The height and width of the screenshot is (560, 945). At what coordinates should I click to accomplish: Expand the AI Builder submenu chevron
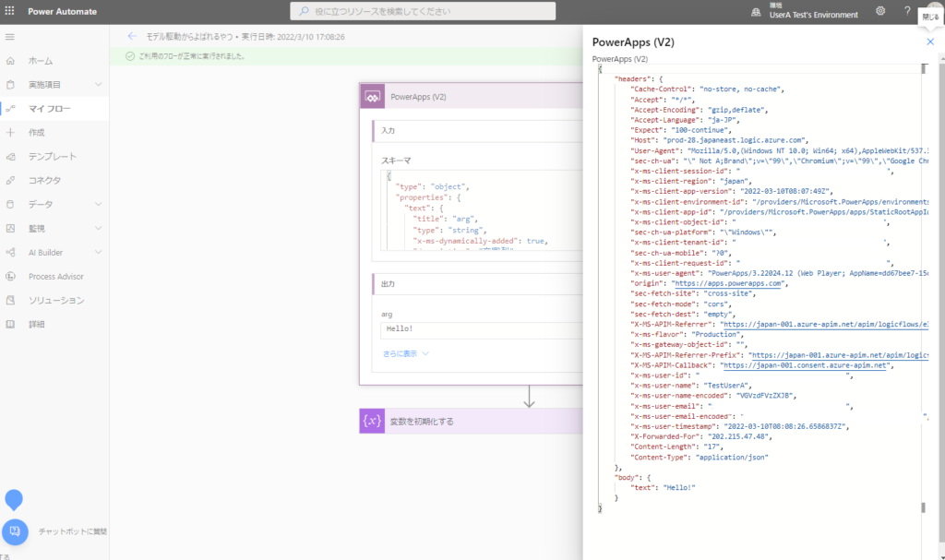click(98, 252)
